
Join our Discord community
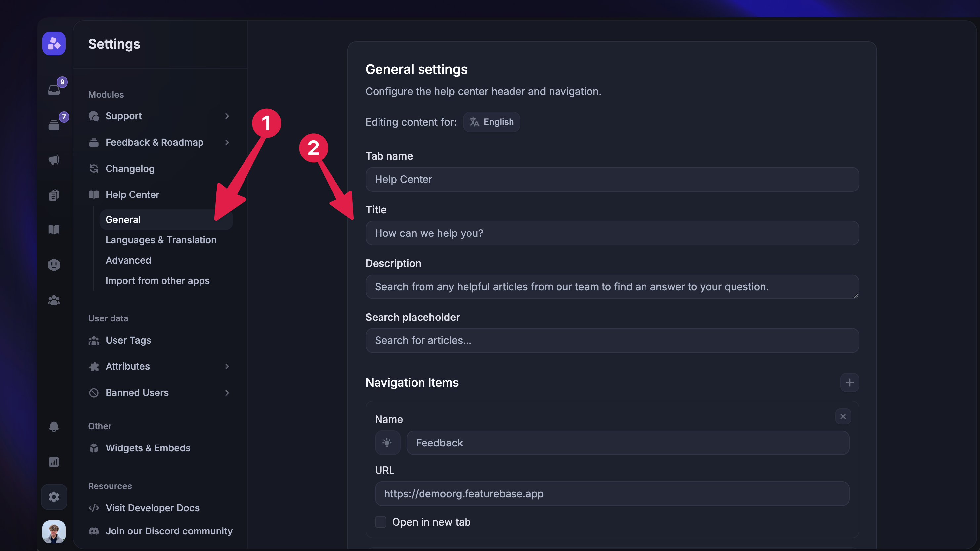pyautogui.click(x=169, y=531)
